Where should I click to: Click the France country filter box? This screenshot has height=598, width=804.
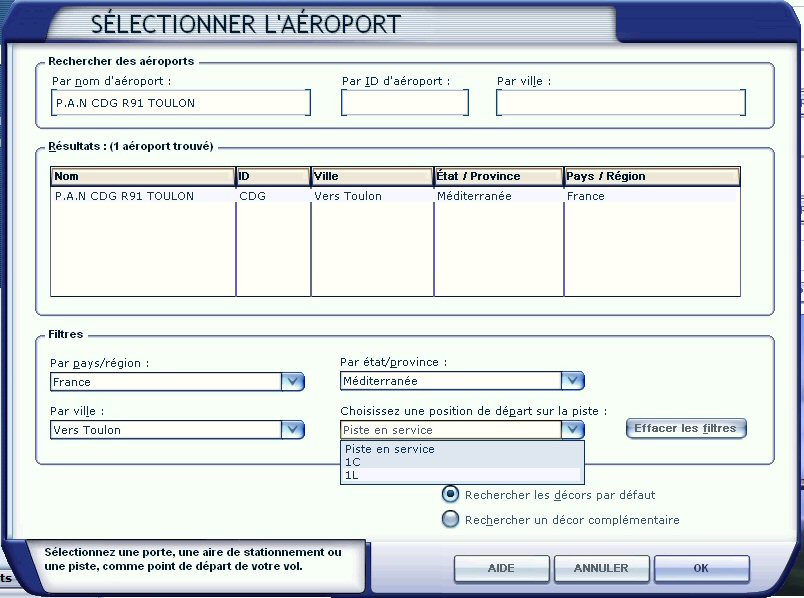pos(166,382)
